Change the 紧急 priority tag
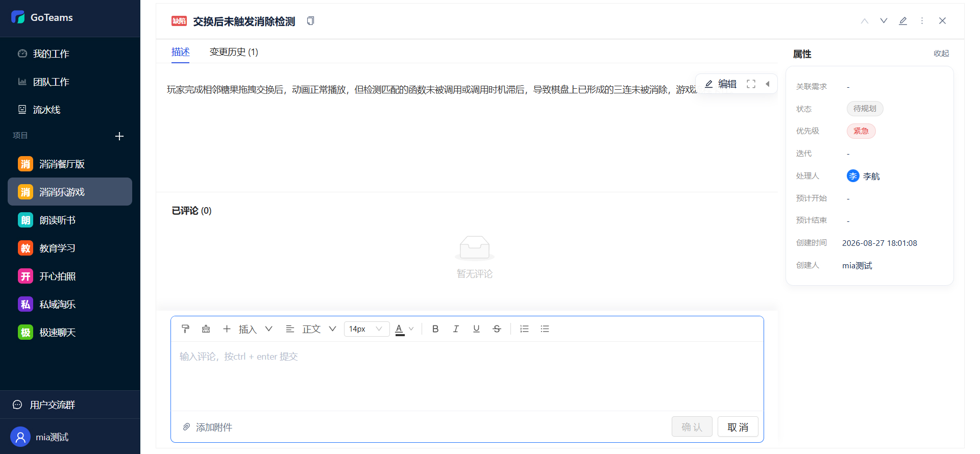Image resolution: width=980 pixels, height=454 pixels. click(x=861, y=131)
